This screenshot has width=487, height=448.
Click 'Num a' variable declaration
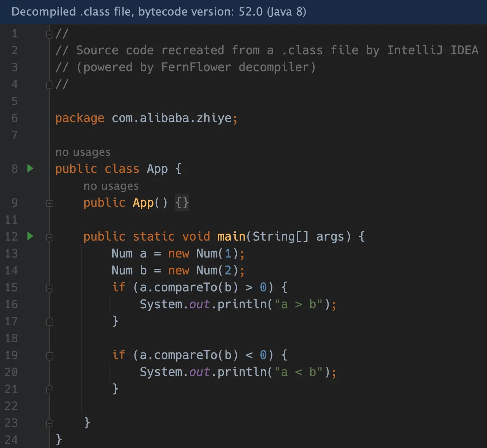(x=129, y=253)
